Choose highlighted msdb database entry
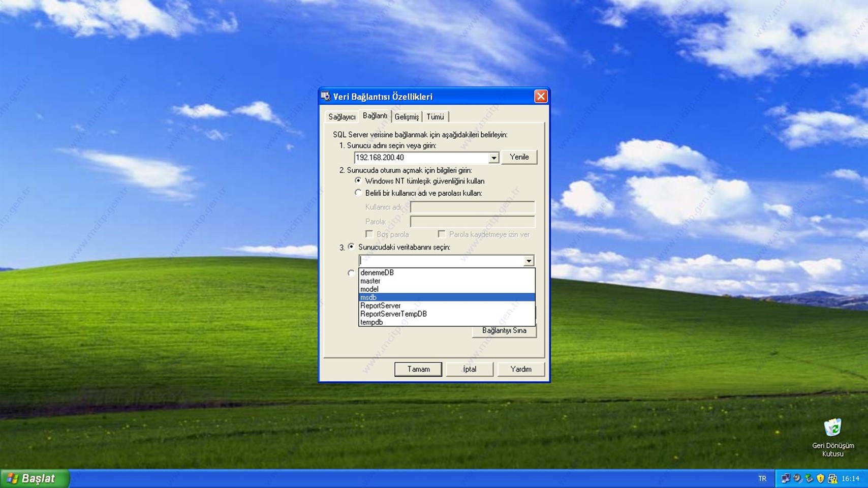Viewport: 868px width, 488px height. coord(447,297)
